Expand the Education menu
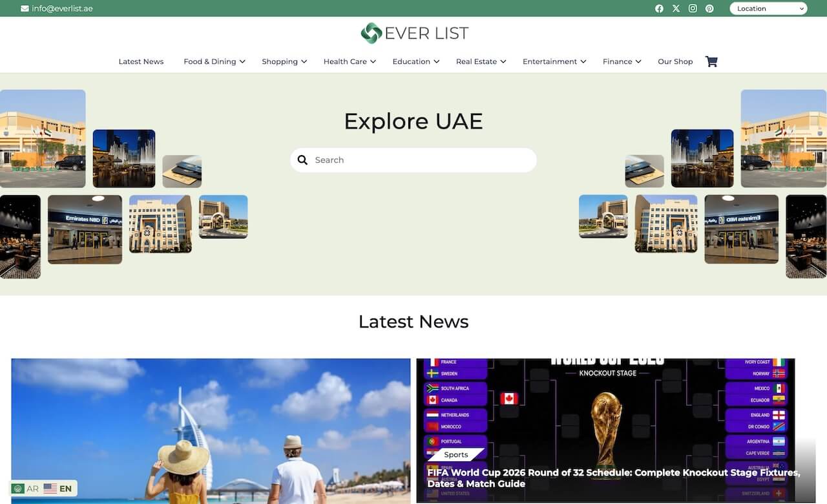The height and width of the screenshot is (504, 827). coord(416,61)
